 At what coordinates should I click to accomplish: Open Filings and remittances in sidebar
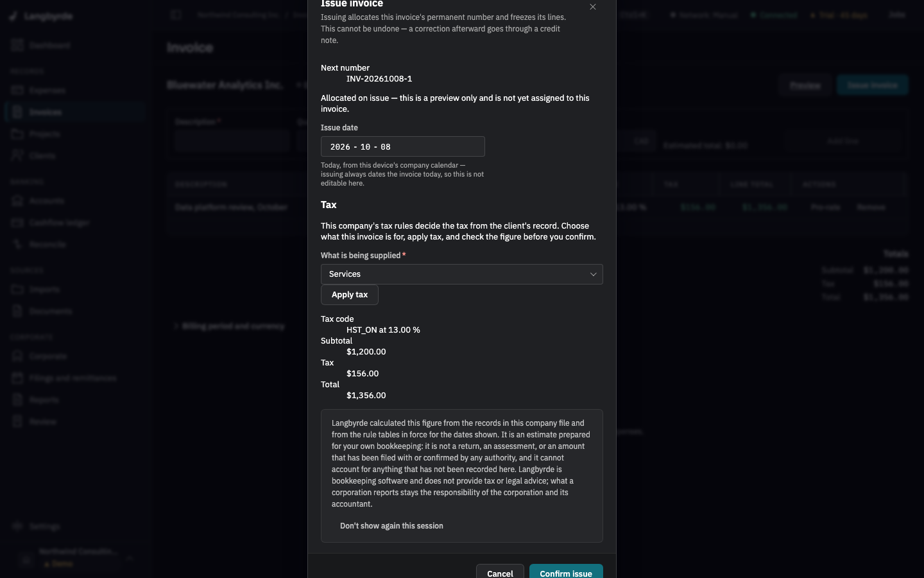click(74, 378)
